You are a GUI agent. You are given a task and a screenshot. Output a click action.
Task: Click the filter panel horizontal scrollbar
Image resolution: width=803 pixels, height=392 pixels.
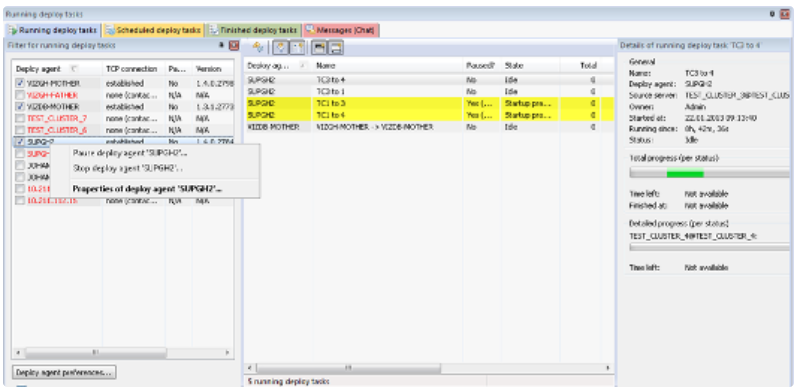click(x=96, y=353)
